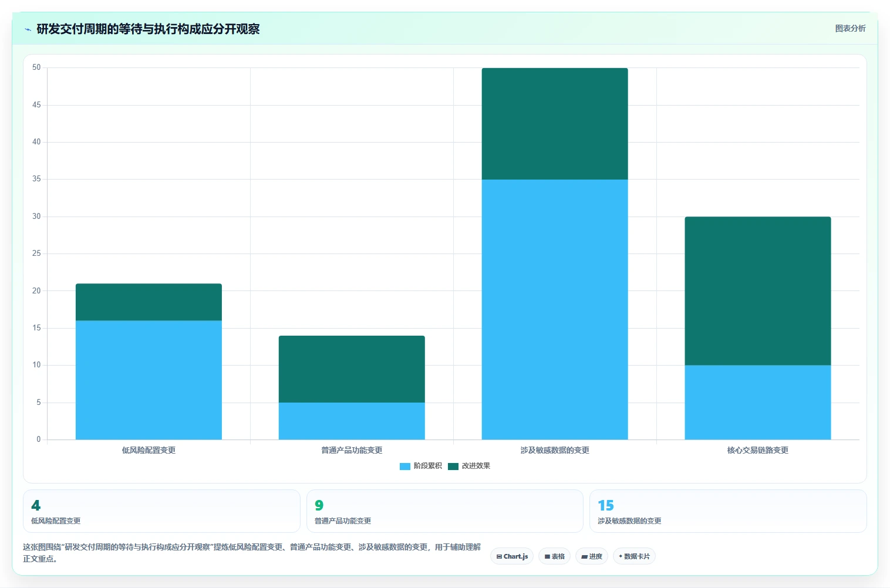Click the y-axis value 20
The width and height of the screenshot is (890, 588).
coord(36,290)
